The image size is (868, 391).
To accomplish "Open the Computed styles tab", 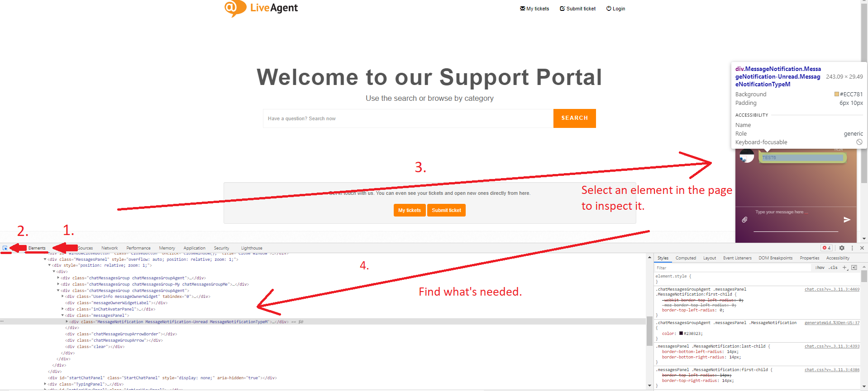I will [686, 258].
